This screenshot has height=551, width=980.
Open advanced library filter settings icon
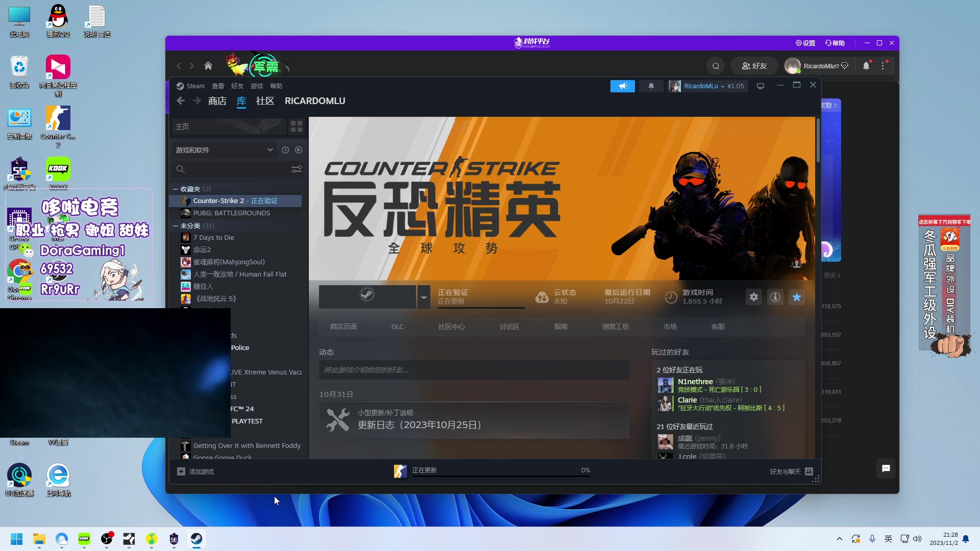pyautogui.click(x=297, y=169)
